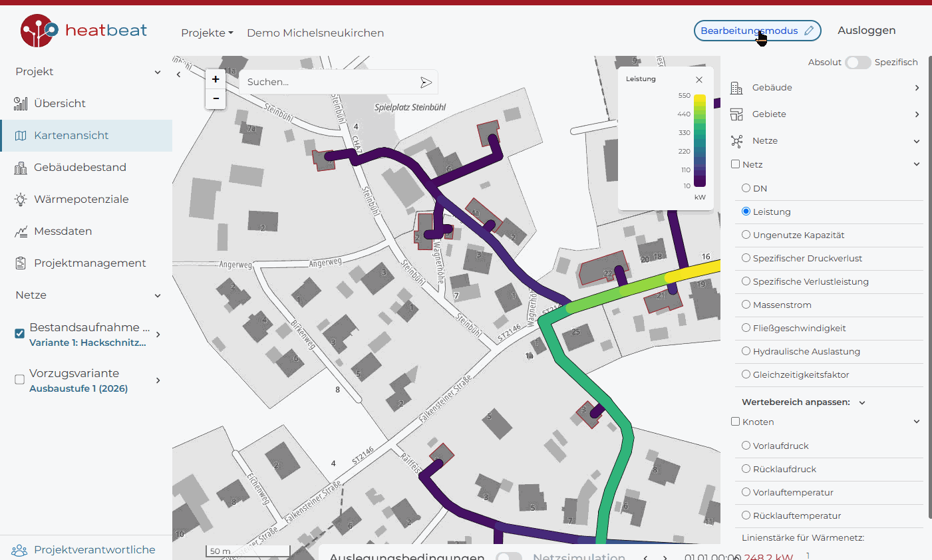Open the Kartenansicht sidebar item
The image size is (932, 560).
pos(71,136)
